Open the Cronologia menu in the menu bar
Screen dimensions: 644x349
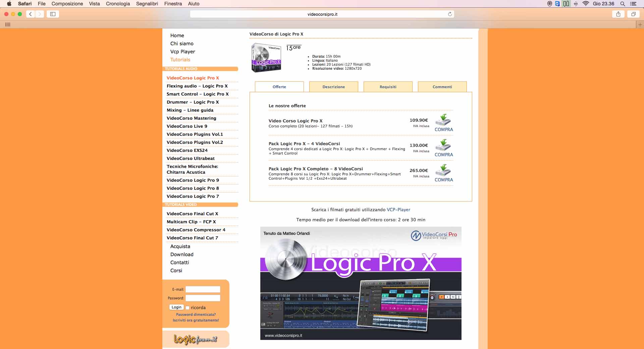[x=117, y=4]
